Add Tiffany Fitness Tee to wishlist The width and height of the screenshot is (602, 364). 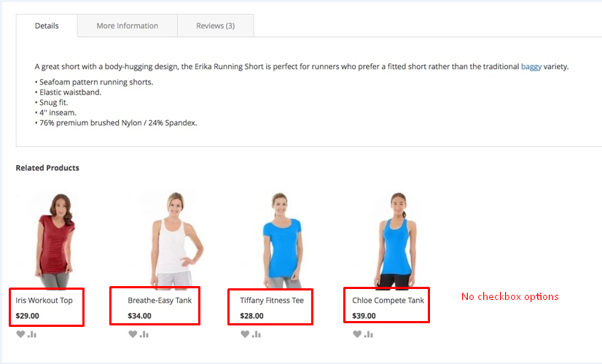(245, 334)
